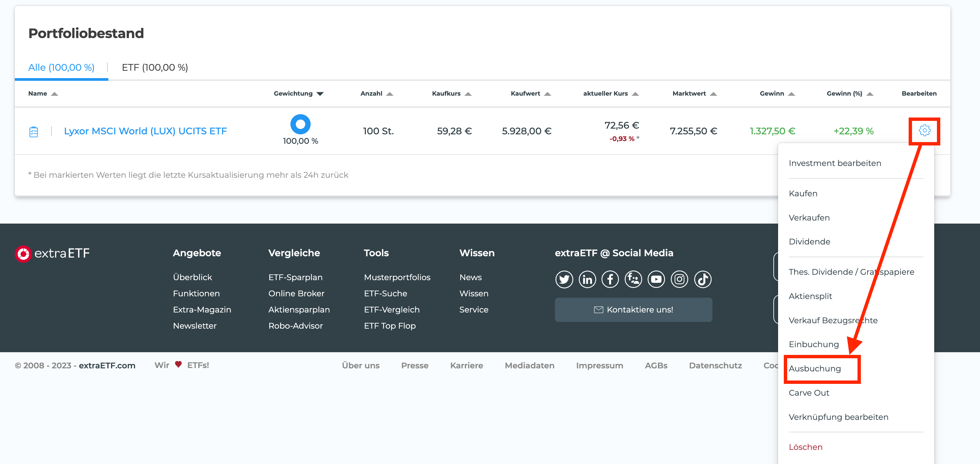This screenshot has width=980, height=464.
Task: Select Thes. Dividende / Gratispapiere entry
Action: 851,272
